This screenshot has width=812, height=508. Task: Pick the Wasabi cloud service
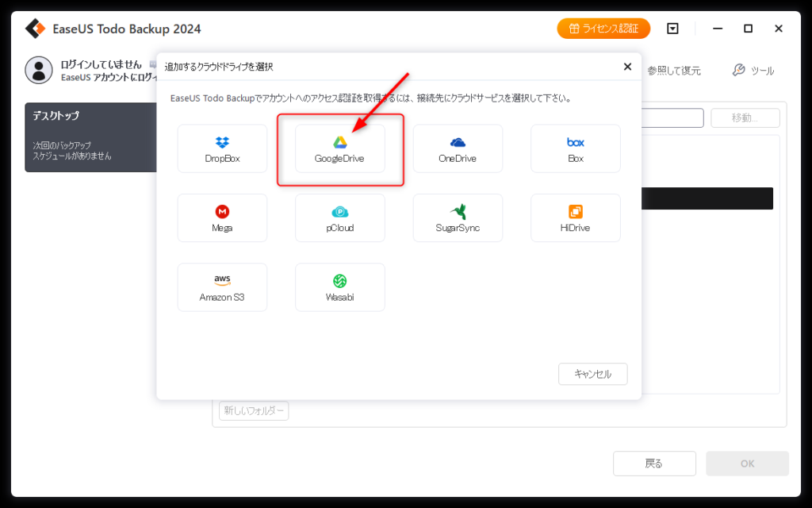tap(339, 287)
